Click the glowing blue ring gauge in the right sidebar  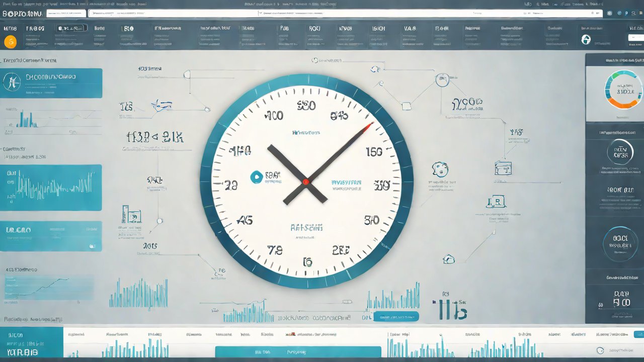point(620,243)
